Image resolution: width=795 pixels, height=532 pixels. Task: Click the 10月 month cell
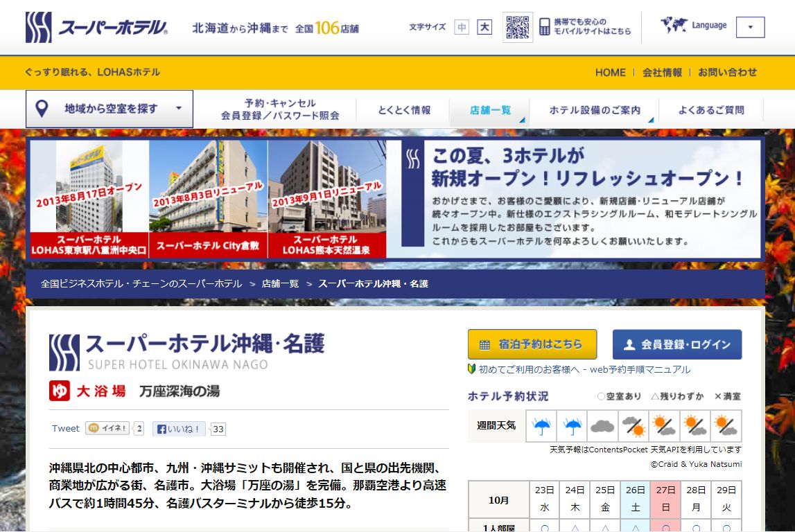click(498, 500)
